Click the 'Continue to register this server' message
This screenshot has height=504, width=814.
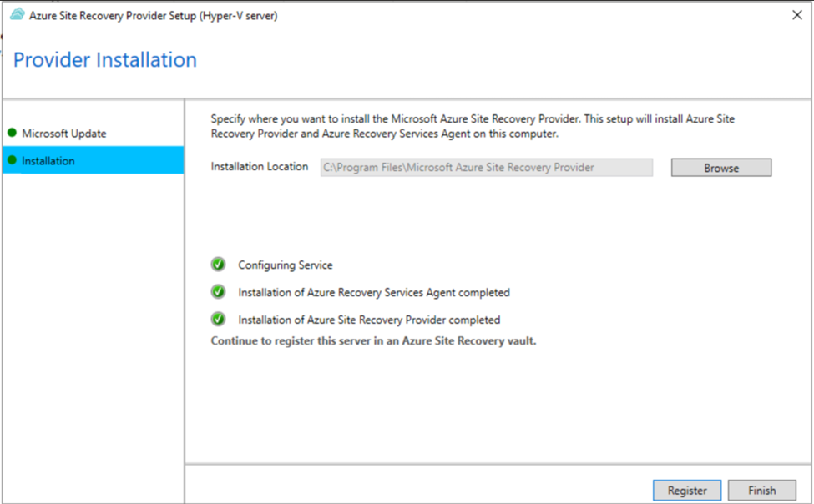[373, 341]
